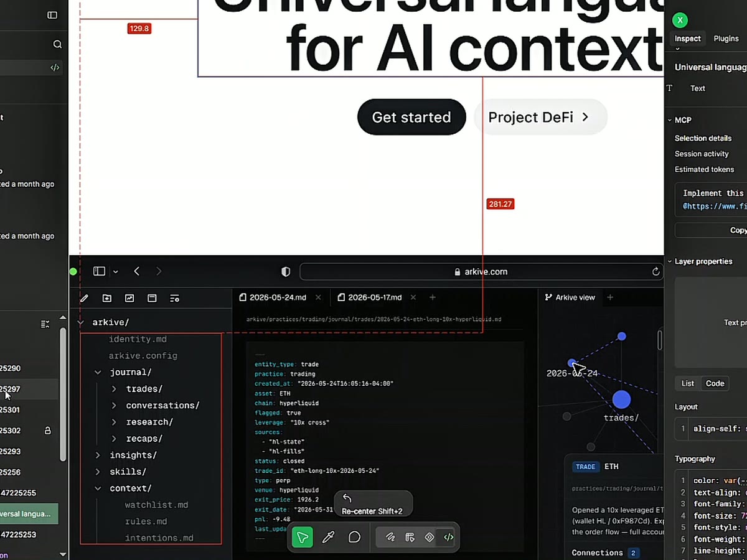This screenshot has height=560, width=747.
Task: Open Estimated tokens in MCP
Action: point(704,169)
